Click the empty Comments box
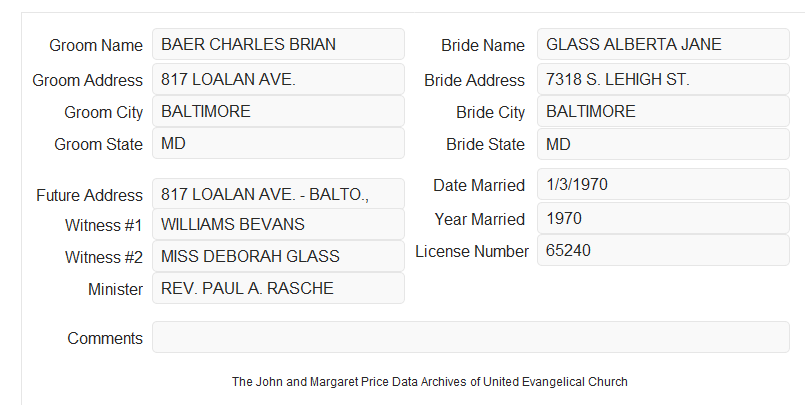The width and height of the screenshot is (805, 405). [x=471, y=337]
